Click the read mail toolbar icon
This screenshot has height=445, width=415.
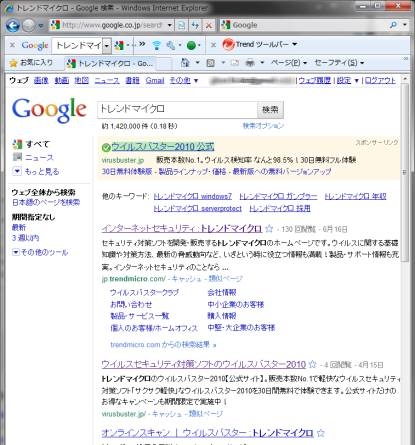(x=235, y=63)
